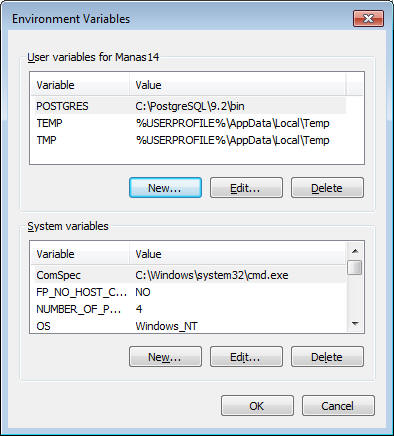Click Edit under User variables

click(246, 188)
